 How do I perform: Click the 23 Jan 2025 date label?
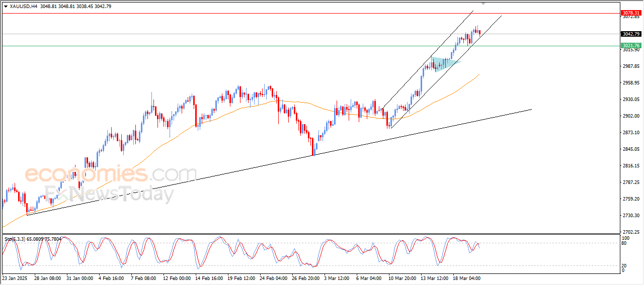coord(14,277)
